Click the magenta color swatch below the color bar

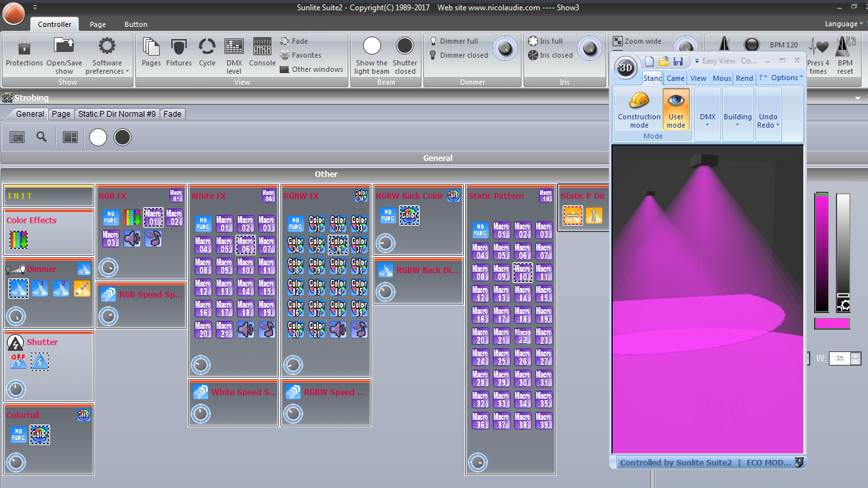point(832,324)
